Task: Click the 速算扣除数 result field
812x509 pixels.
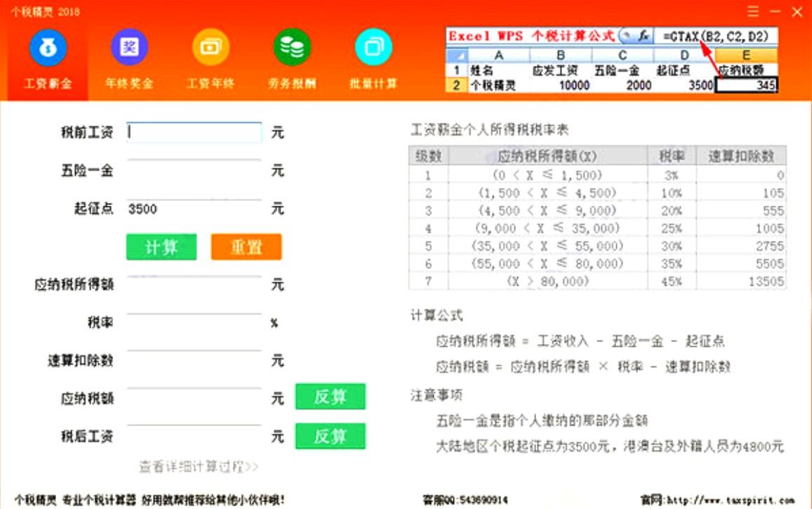Action: coord(194,360)
